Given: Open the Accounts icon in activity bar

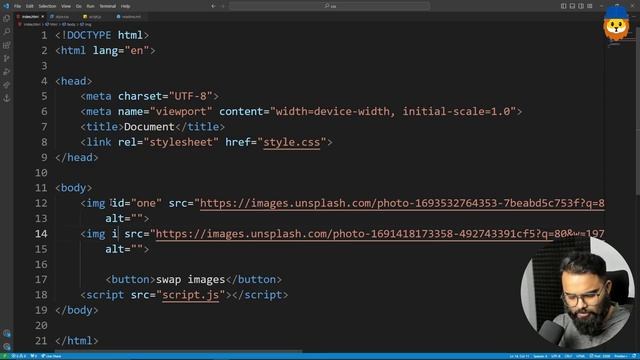Looking at the screenshot, I should [x=7, y=333].
